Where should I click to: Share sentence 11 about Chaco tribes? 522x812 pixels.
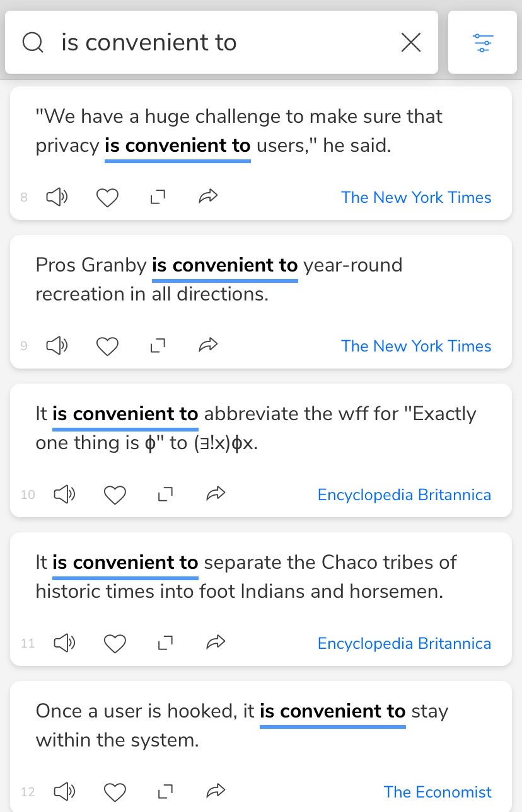pyautogui.click(x=216, y=643)
